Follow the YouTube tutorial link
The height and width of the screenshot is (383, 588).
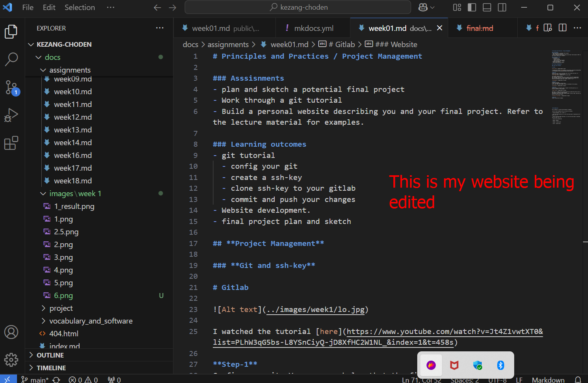click(378, 337)
